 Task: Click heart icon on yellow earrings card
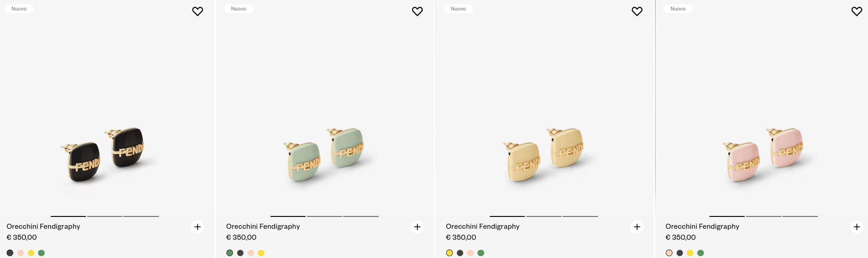[x=637, y=11]
